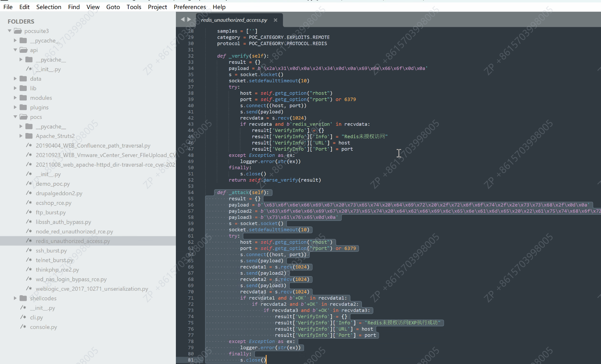Go to next tab with right arrow
601x364 pixels.
pyautogui.click(x=189, y=19)
